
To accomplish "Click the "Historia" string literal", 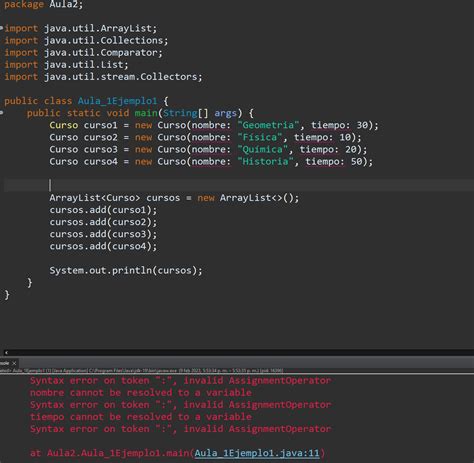I will coord(266,161).
